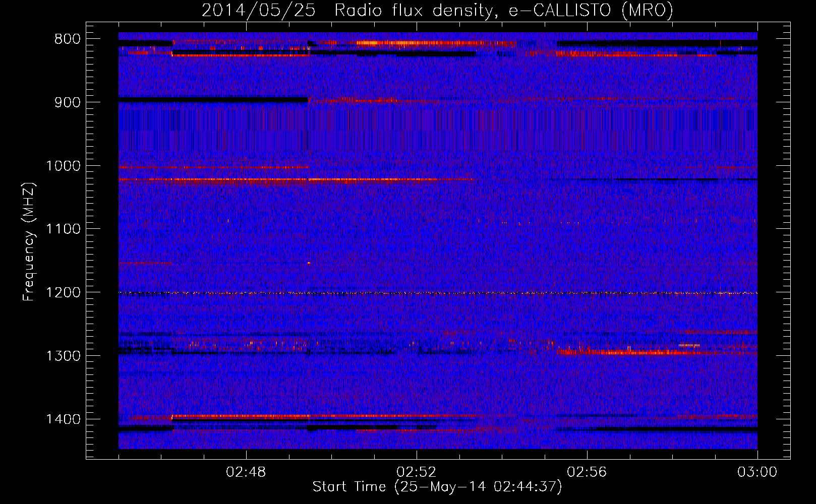Click the 1000 frequency tick label
Image resolution: width=816 pixels, height=504 pixels.
[x=64, y=166]
